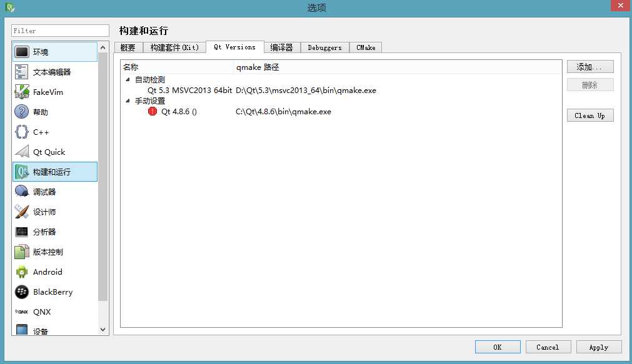Select the 手动设置 group label
The height and width of the screenshot is (364, 632).
pos(150,101)
